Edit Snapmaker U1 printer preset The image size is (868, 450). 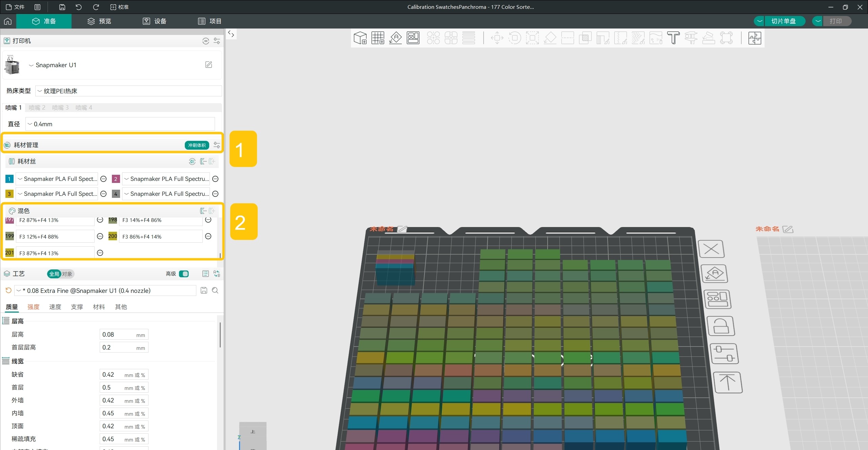point(209,64)
